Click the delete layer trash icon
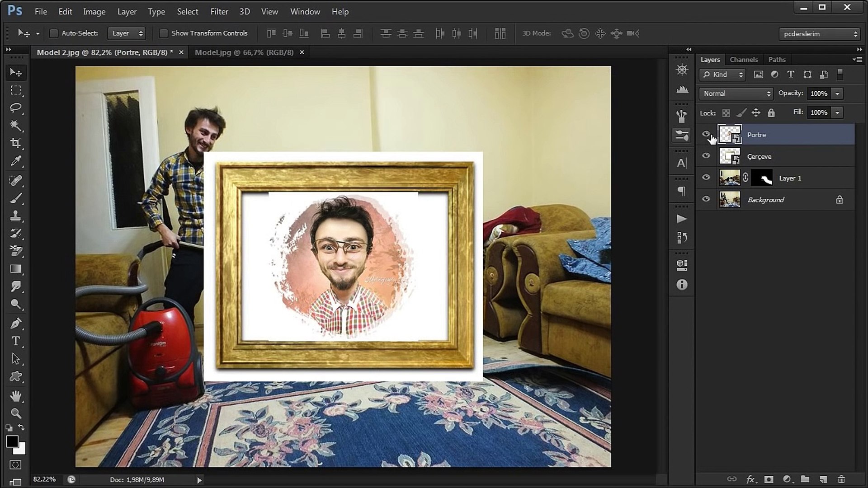Viewport: 868px width, 488px height. point(841,479)
